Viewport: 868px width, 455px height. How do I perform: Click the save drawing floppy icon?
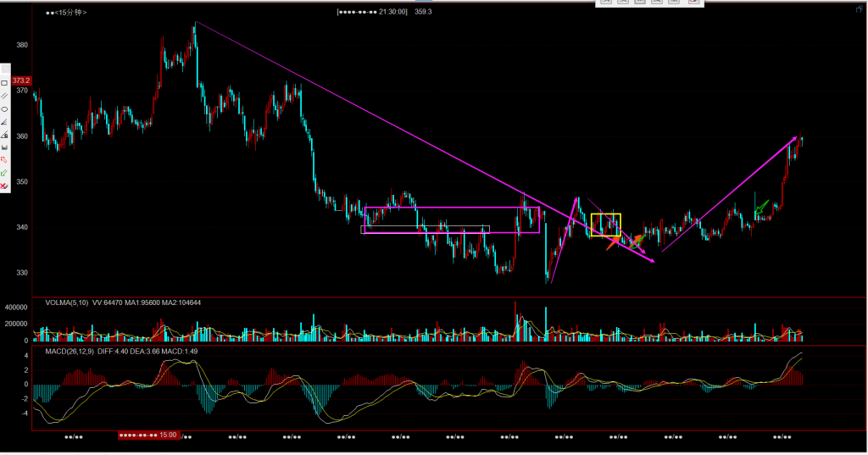pos(4,147)
